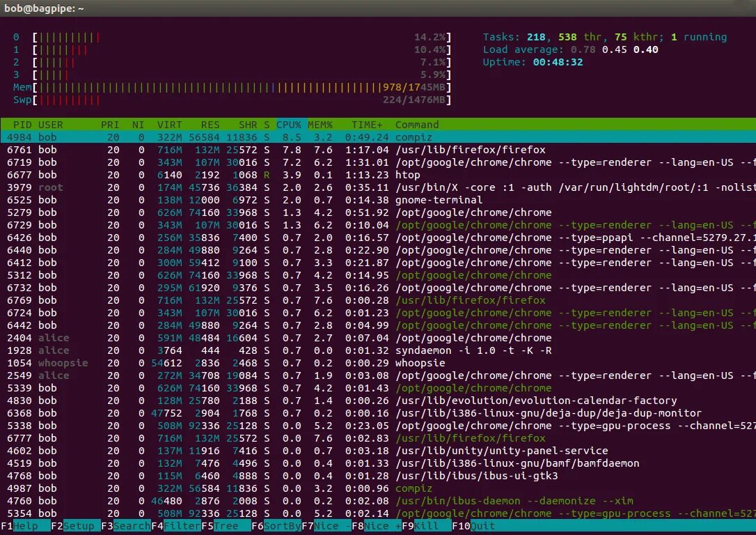This screenshot has width=756, height=535.
Task: Sort by the NI column header
Action: tap(139, 125)
